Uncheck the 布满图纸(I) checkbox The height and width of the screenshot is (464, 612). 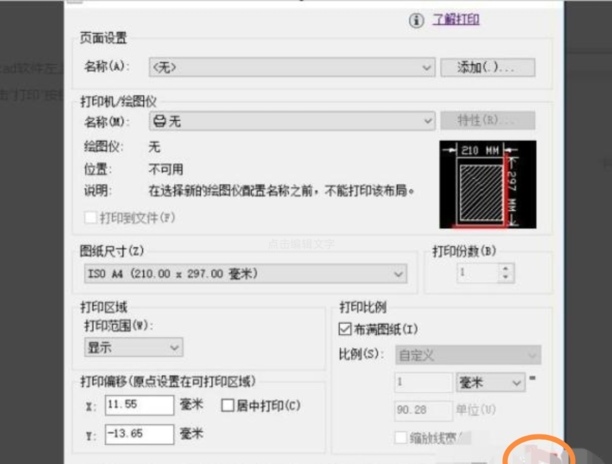345,329
